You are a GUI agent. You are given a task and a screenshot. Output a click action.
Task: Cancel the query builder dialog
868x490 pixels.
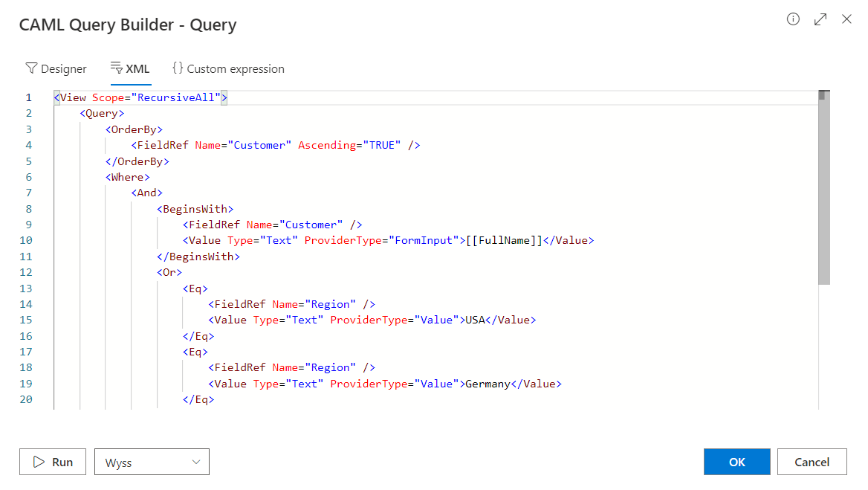point(812,462)
